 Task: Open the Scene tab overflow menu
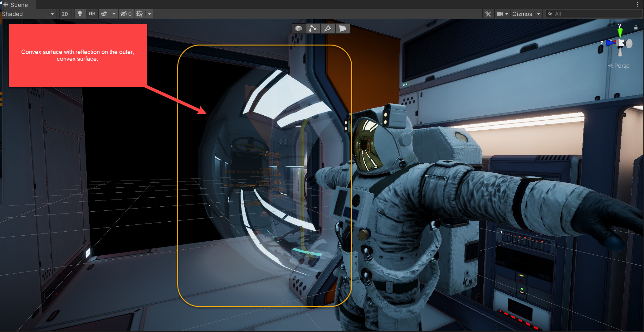pyautogui.click(x=637, y=4)
